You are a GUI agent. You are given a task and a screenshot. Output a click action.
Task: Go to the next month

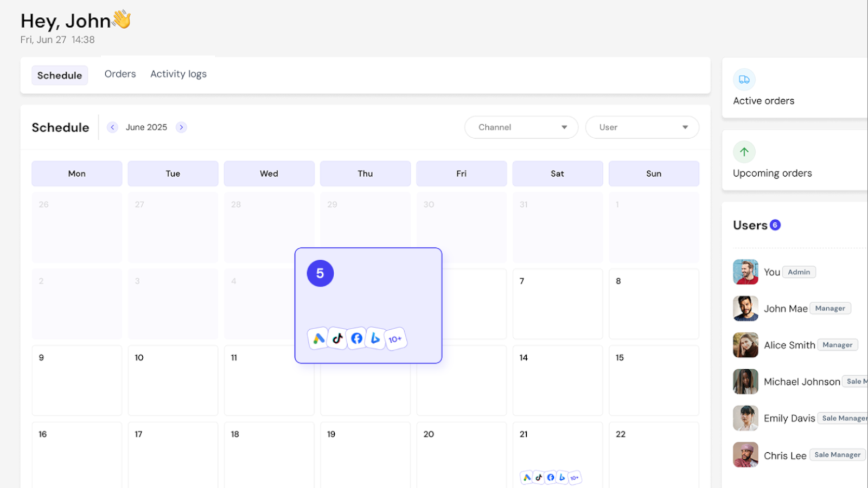[181, 127]
